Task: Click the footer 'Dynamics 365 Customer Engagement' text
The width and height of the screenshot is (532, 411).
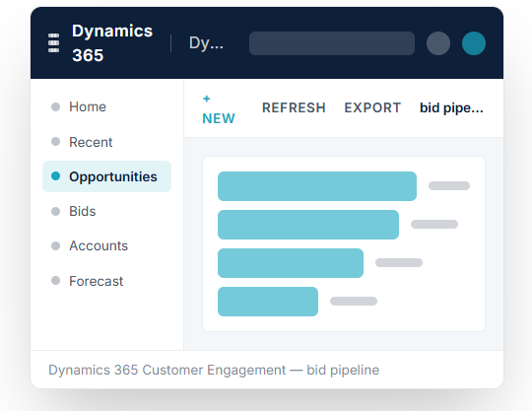Action: pyautogui.click(x=167, y=370)
